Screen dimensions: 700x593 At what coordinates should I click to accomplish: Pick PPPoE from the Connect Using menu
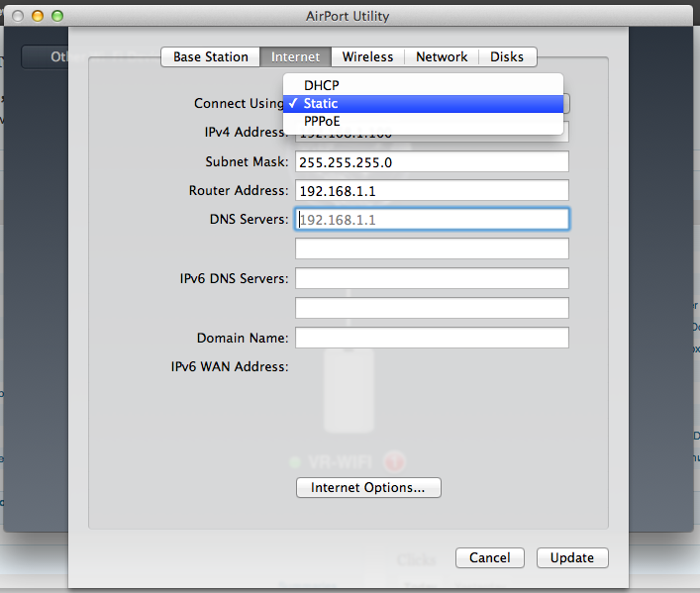pyautogui.click(x=423, y=122)
